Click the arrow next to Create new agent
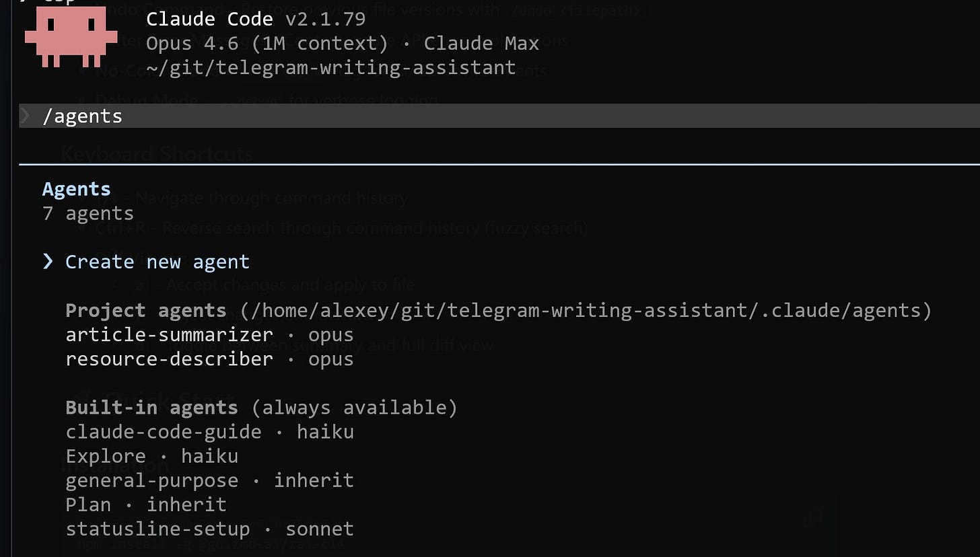This screenshot has width=980, height=557. coord(48,262)
